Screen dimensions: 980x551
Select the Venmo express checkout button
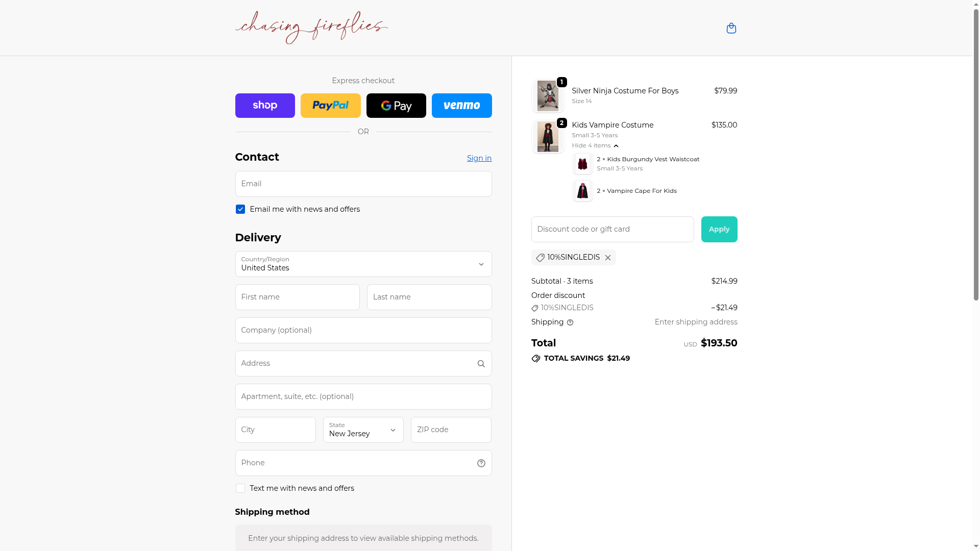461,106
